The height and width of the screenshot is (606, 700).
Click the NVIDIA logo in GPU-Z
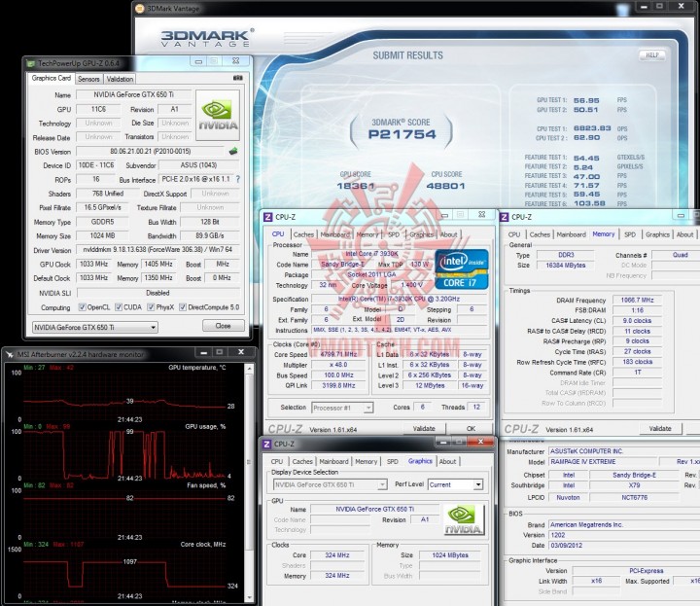pyautogui.click(x=218, y=116)
